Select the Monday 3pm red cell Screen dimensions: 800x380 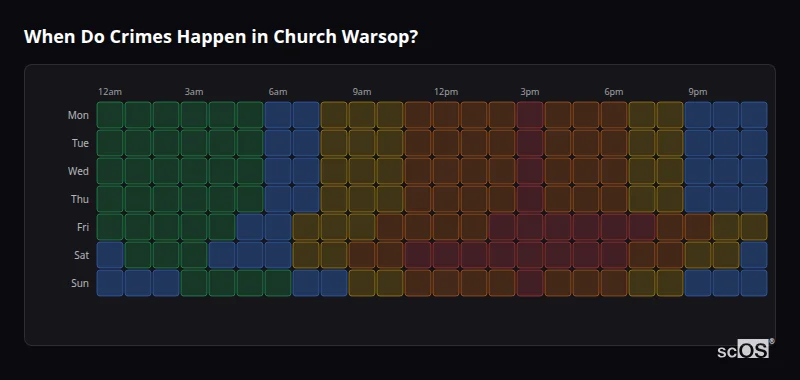tap(530, 115)
